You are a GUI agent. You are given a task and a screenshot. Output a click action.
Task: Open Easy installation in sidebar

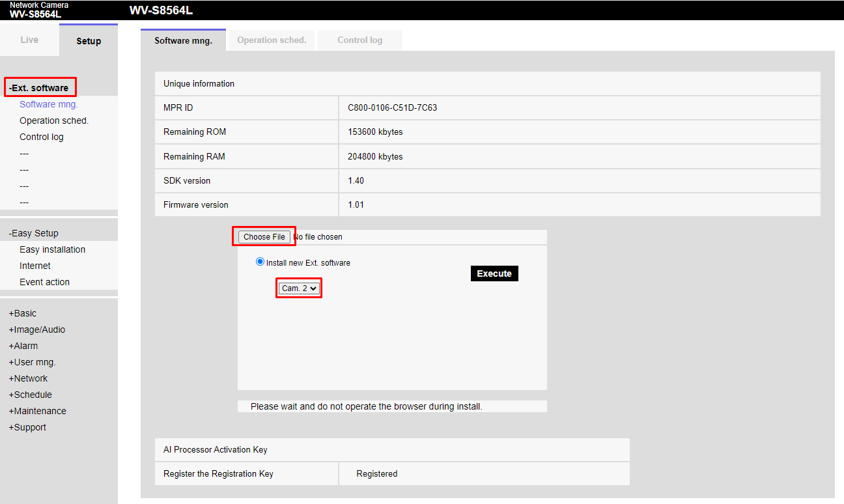click(52, 249)
